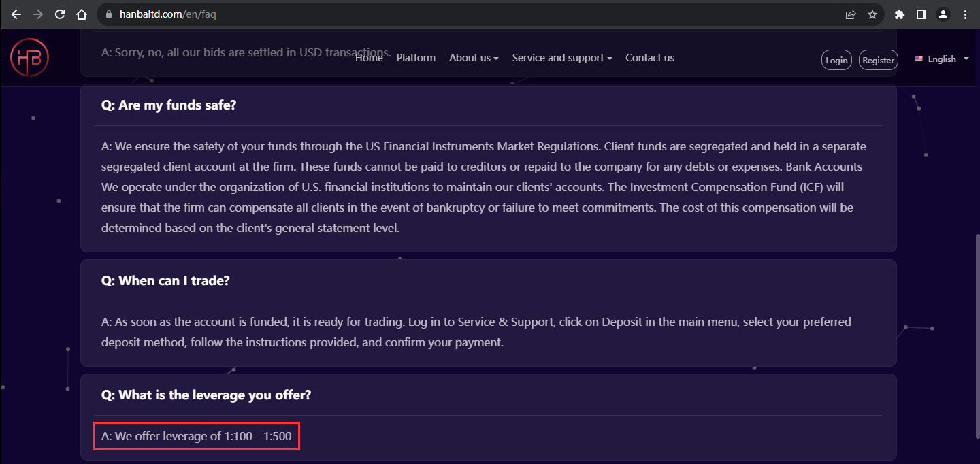The width and height of the screenshot is (980, 464).
Task: Open the Contact us menu item
Action: pos(650,58)
